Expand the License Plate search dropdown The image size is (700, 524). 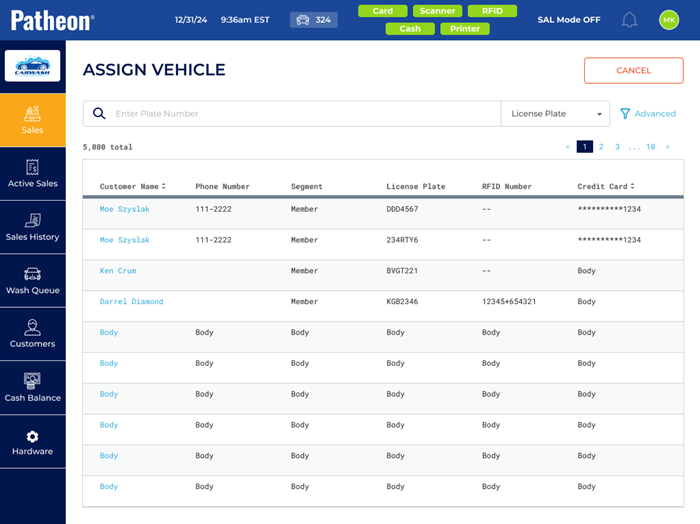(x=555, y=114)
